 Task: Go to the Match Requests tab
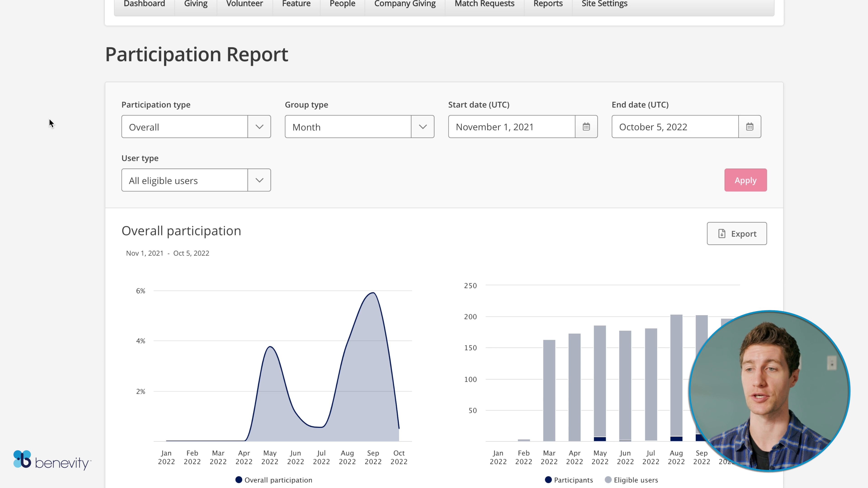485,4
